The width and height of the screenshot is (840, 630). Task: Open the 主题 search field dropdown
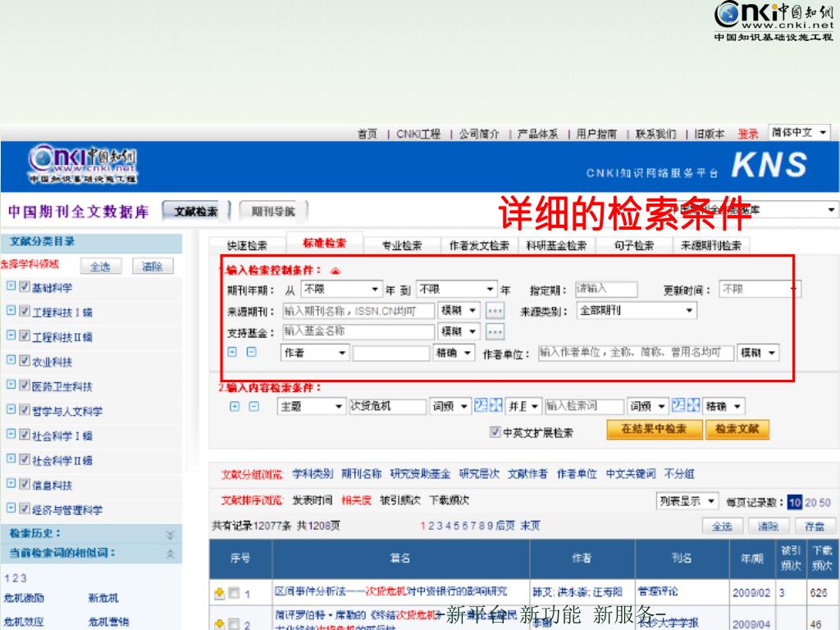coord(311,407)
